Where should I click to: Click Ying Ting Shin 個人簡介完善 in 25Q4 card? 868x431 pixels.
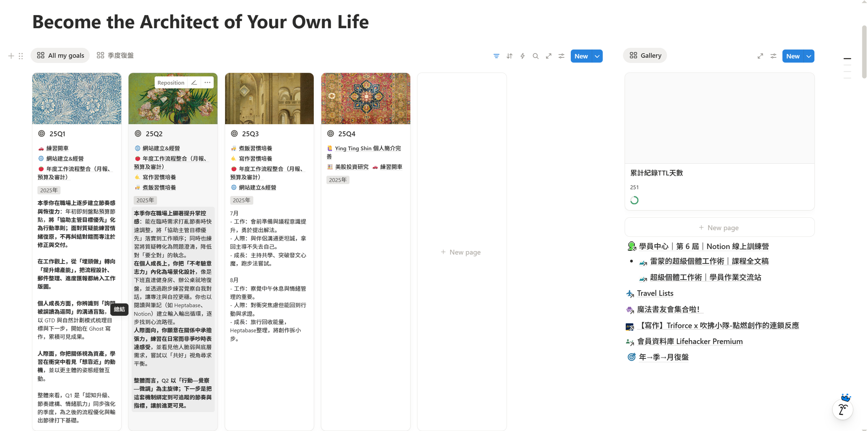tap(364, 152)
